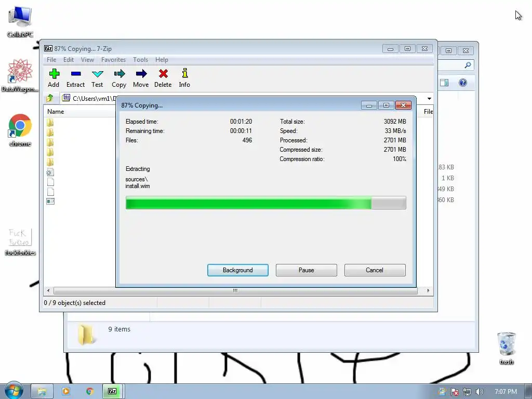Open the File menu
Viewport: 532px width, 399px height.
pos(51,59)
